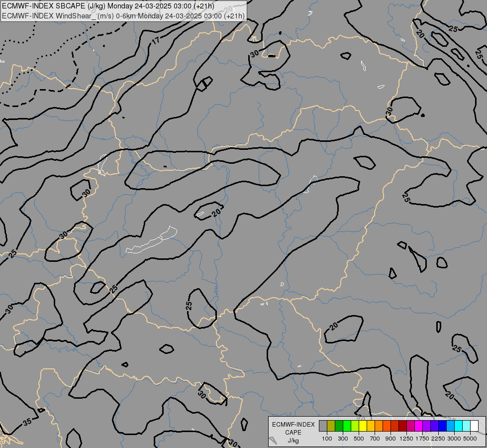The width and height of the screenshot is (487, 448).
Task: Click the yellow-green legend swatch
Action: point(355,426)
